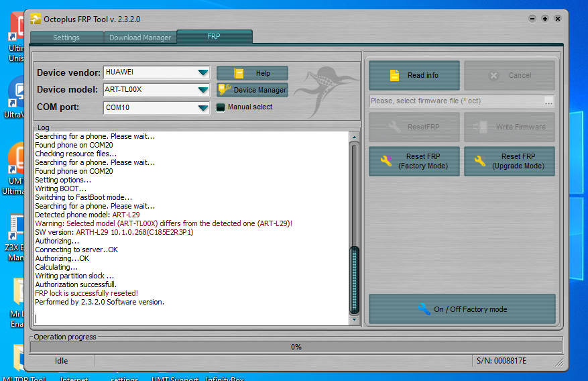Click Reset FRP (Upgrade Mode) button
The width and height of the screenshot is (588, 381).
coord(509,161)
